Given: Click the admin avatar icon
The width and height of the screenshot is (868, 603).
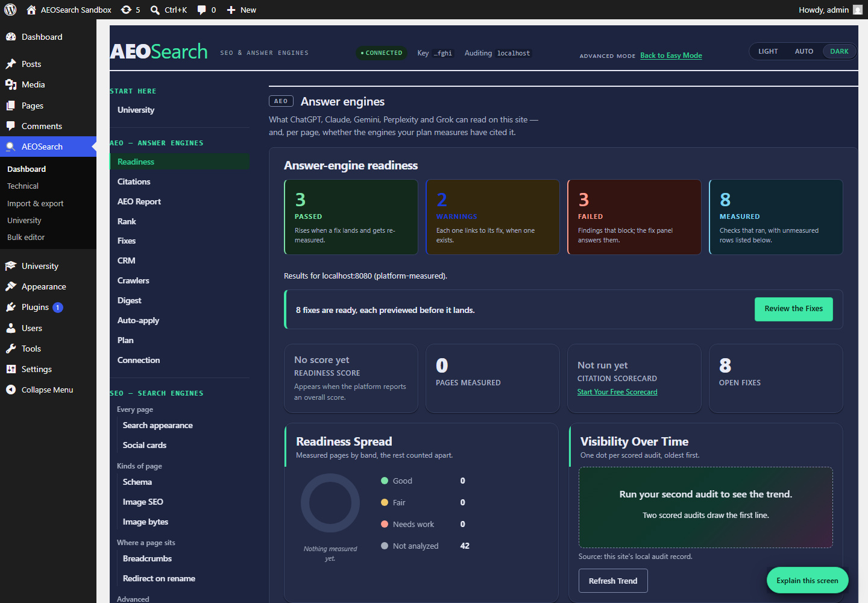Looking at the screenshot, I should click(858, 10).
